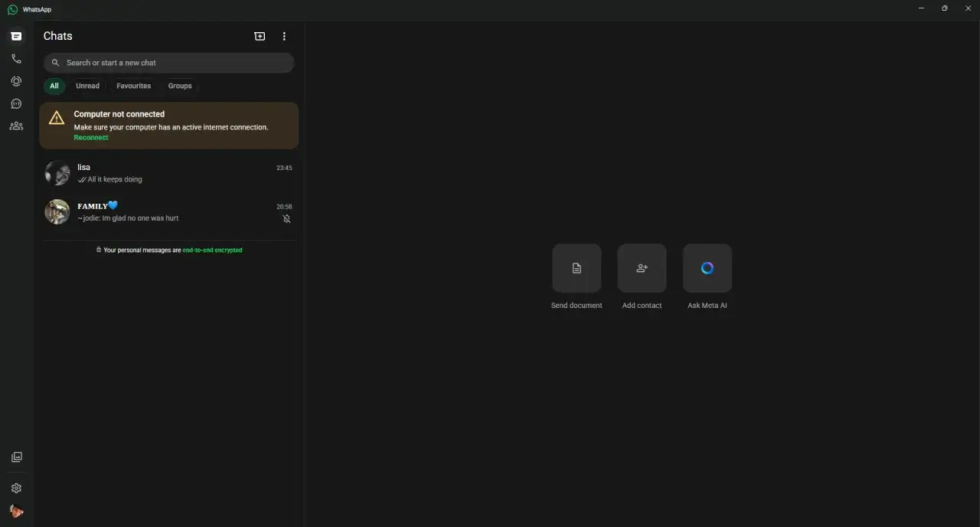This screenshot has width=980, height=527.
Task: Click the Reconnect link
Action: coord(91,138)
